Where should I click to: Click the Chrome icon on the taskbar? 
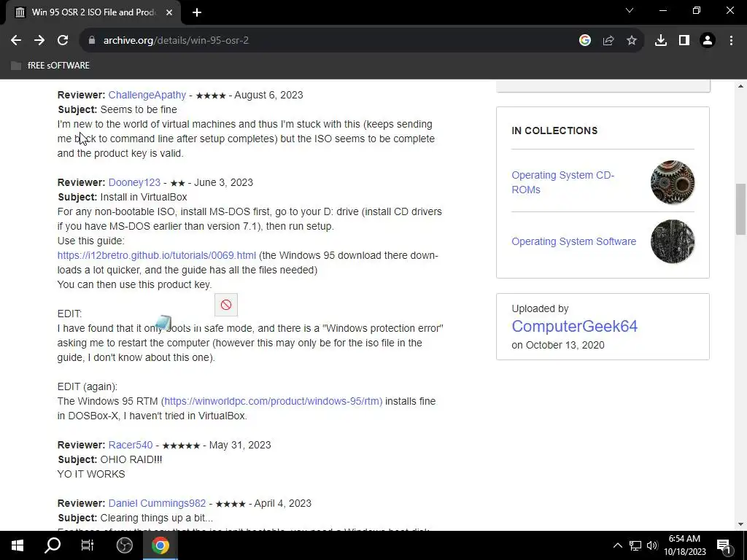(160, 545)
